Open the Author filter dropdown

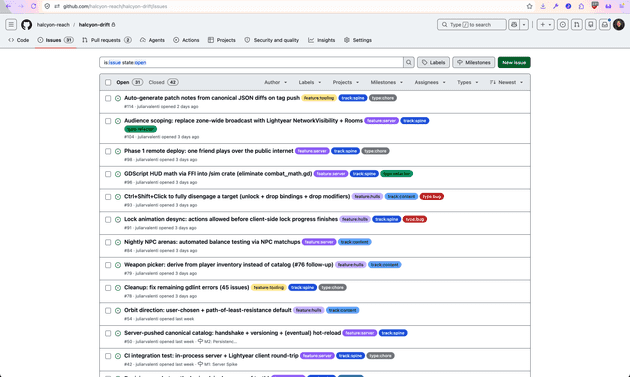pyautogui.click(x=276, y=82)
